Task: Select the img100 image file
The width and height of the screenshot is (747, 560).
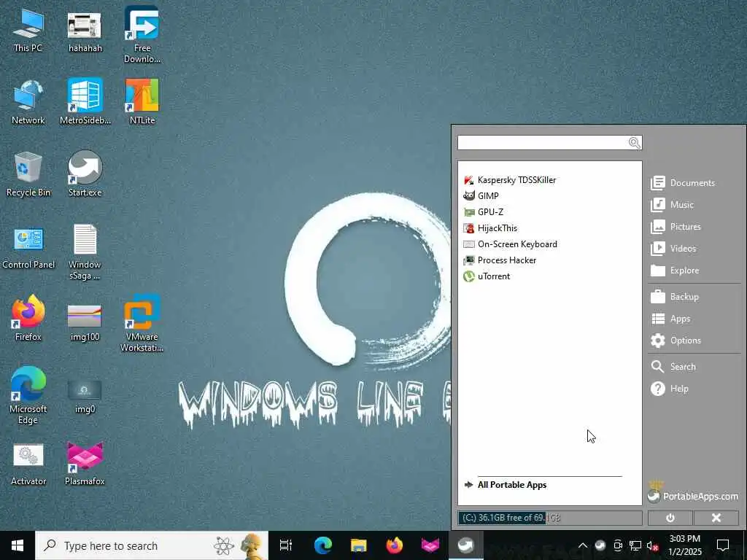Action: [85, 324]
